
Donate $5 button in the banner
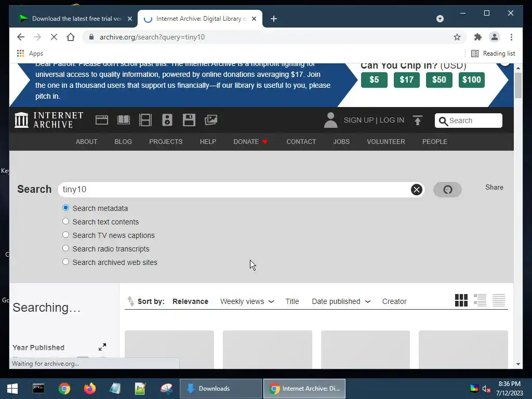click(x=374, y=79)
